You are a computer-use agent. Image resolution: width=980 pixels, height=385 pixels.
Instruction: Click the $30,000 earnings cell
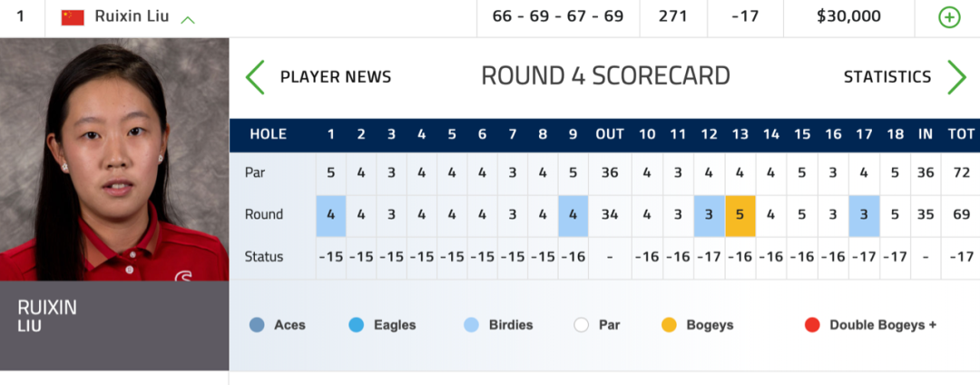click(848, 17)
